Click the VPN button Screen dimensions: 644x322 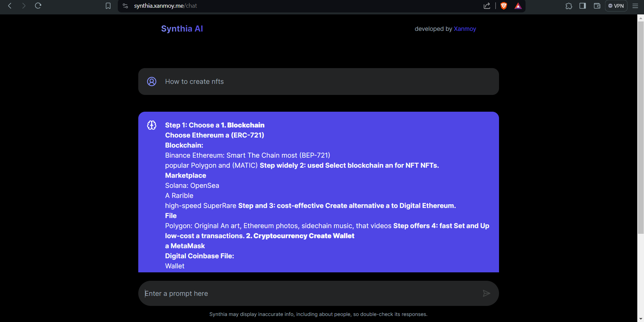pos(616,6)
